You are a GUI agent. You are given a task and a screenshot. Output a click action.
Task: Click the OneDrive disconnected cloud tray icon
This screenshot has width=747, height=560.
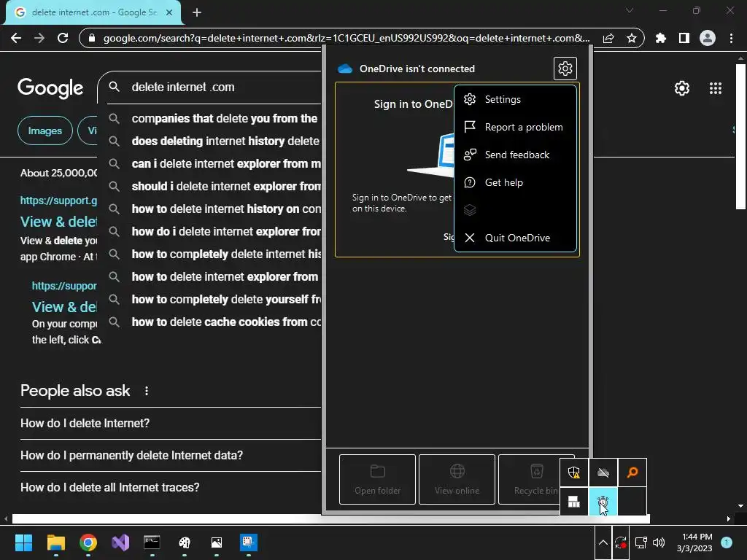(x=603, y=472)
